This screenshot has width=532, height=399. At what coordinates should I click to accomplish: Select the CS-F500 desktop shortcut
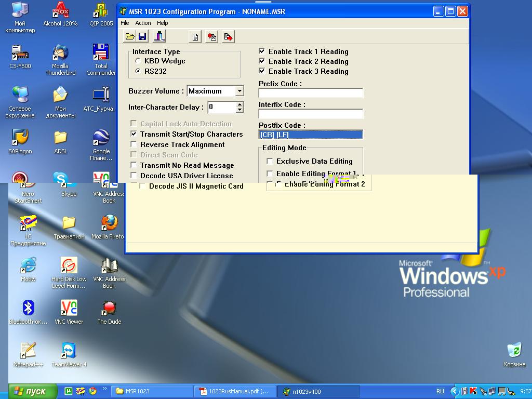click(20, 56)
